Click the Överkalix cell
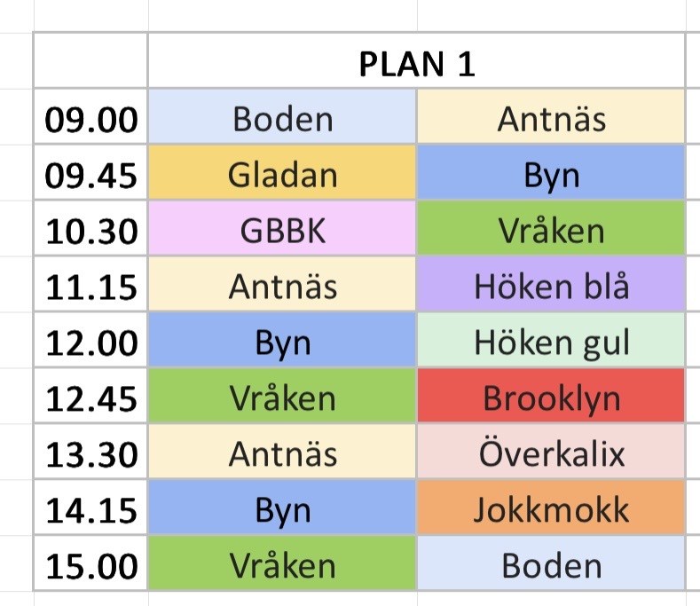Screen dimensions: 700x606 coord(551,454)
